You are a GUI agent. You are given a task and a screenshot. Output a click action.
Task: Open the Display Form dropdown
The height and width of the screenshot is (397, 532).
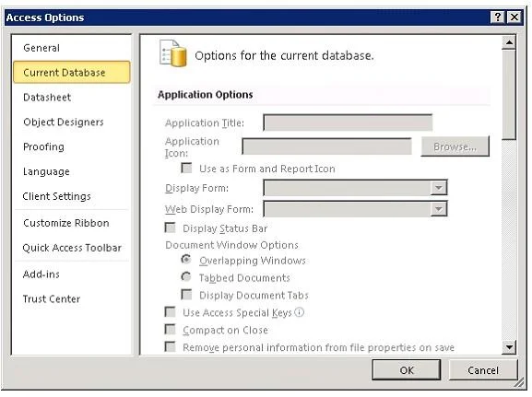pyautogui.click(x=438, y=188)
